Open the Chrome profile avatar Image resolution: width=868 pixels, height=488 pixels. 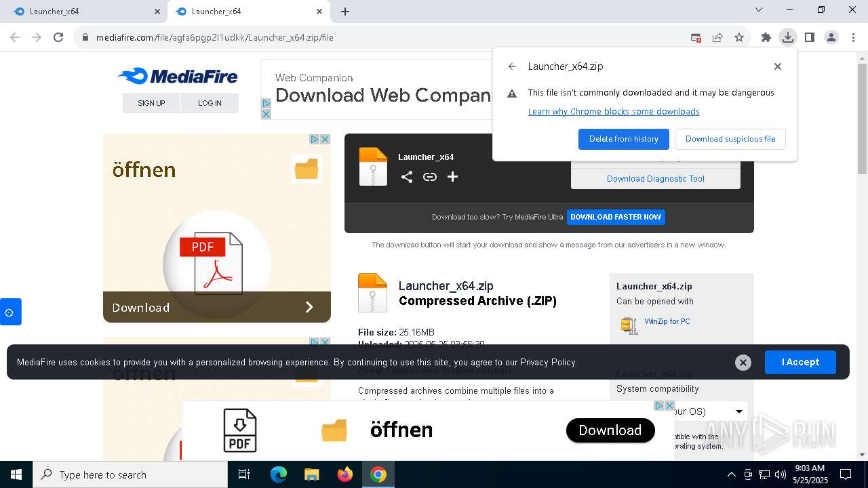click(831, 38)
